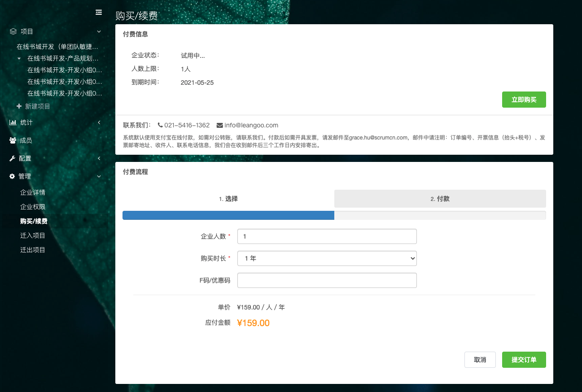582x392 pixels.
Task: Collapse sidebar with the hamburger menu icon
Action: coord(99,13)
